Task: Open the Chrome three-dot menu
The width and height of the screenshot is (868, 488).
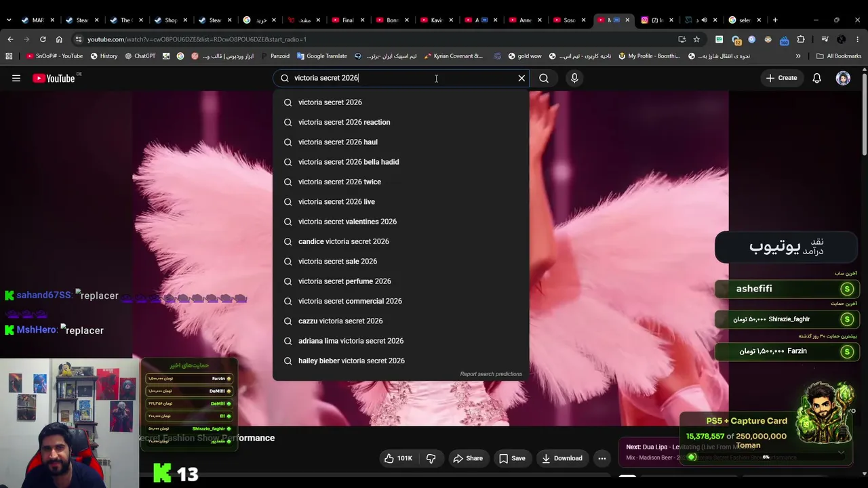Action: pos(857,39)
